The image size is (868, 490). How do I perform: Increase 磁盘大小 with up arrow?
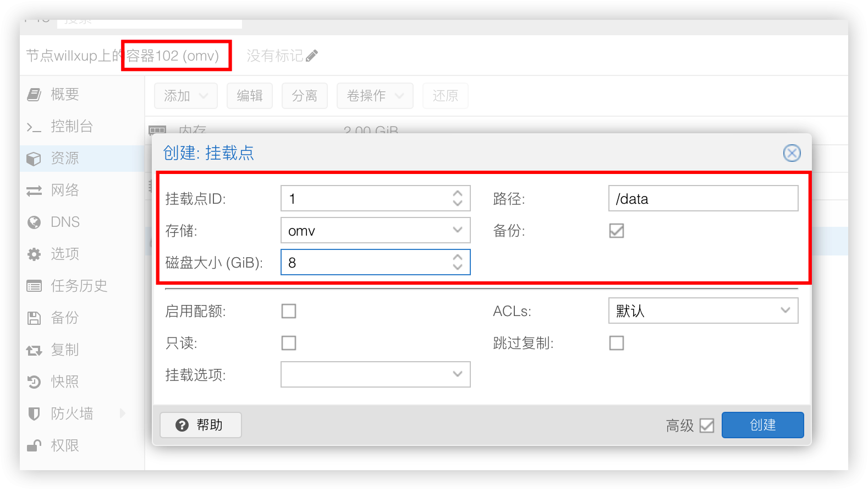tap(458, 258)
